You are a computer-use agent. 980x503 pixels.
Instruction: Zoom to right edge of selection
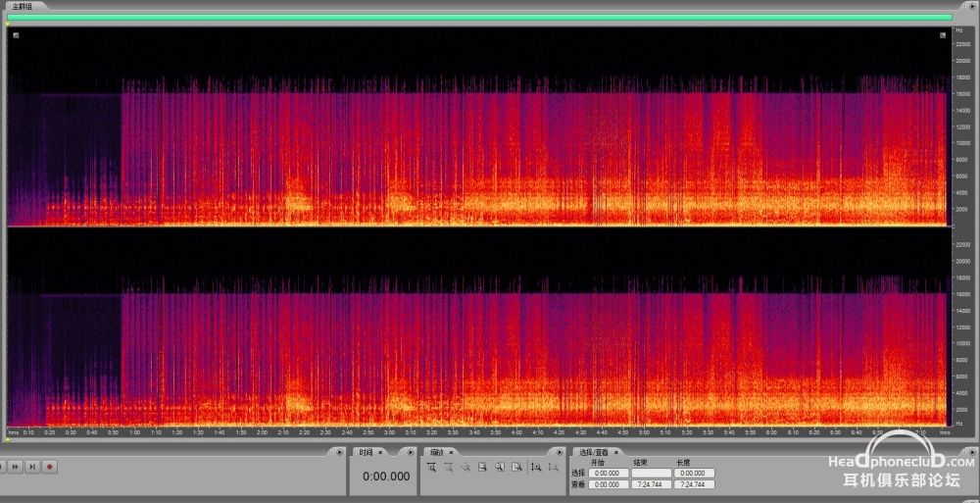(x=516, y=467)
